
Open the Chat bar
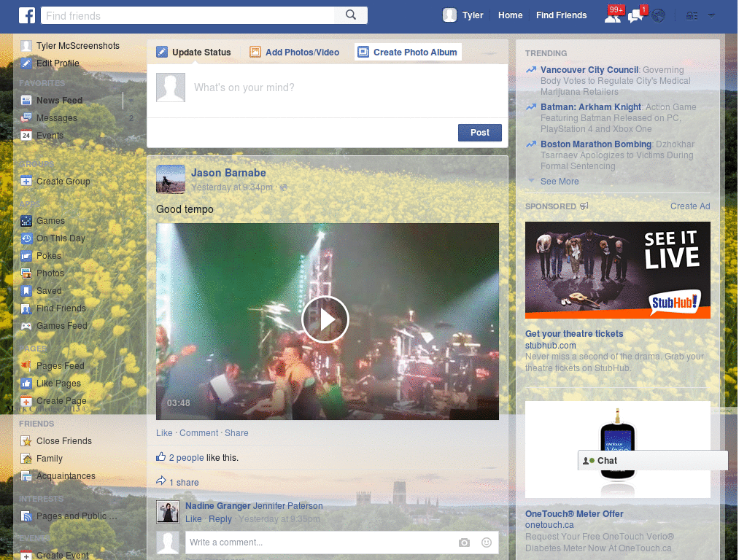tap(653, 461)
